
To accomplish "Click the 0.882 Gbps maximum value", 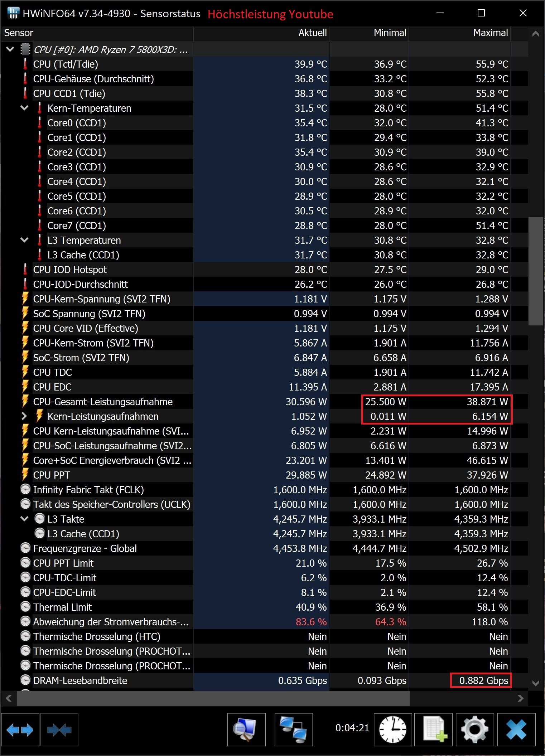I will pos(483,680).
